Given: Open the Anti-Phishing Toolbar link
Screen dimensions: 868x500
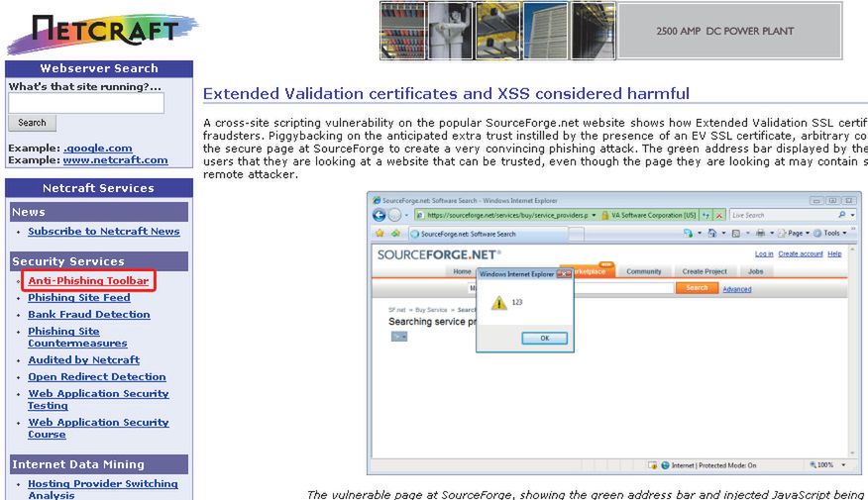Looking at the screenshot, I should pyautogui.click(x=88, y=280).
